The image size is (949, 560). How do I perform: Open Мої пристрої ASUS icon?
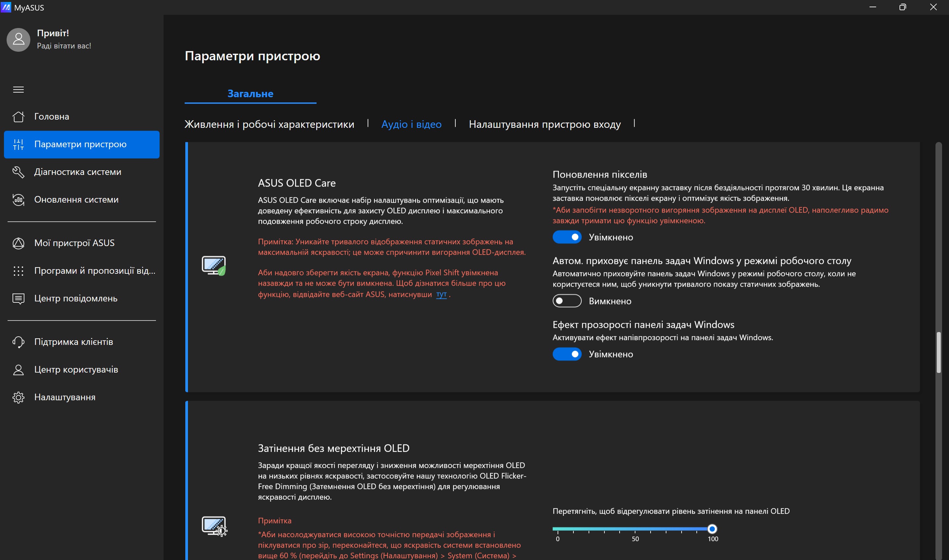click(18, 243)
